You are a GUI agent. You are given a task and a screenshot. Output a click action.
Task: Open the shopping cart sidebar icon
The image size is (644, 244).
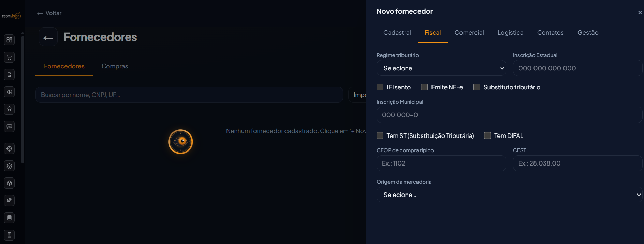[x=9, y=57]
